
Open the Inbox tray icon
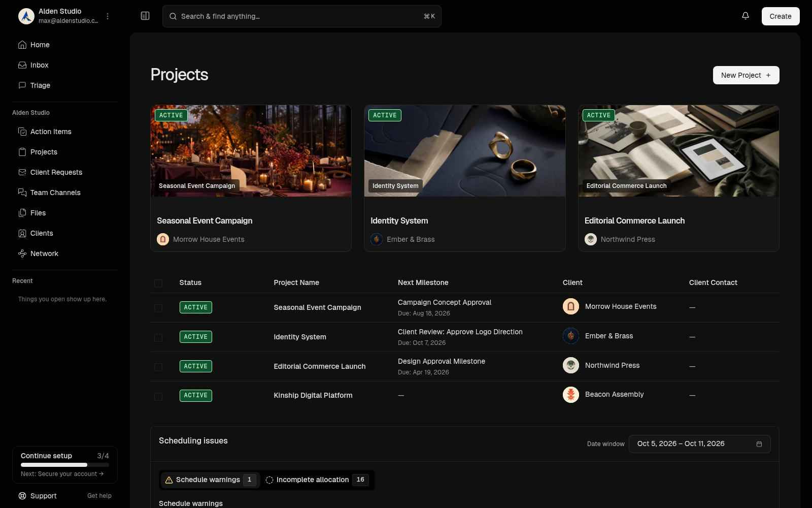tap(22, 65)
